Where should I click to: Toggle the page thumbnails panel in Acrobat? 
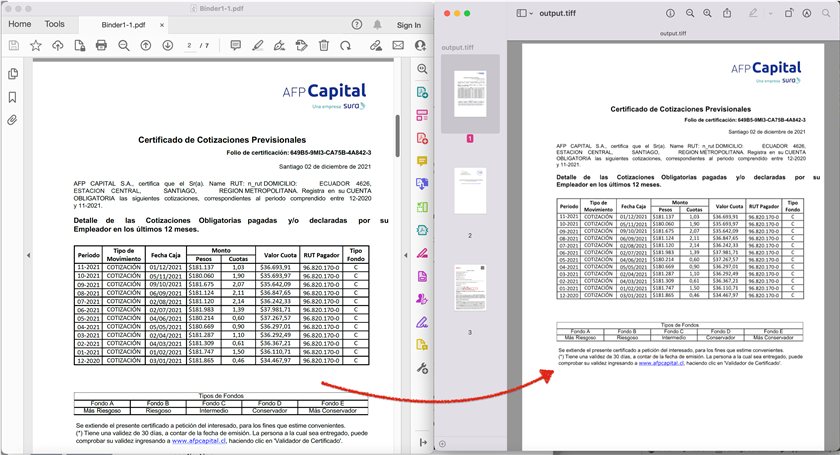click(13, 74)
